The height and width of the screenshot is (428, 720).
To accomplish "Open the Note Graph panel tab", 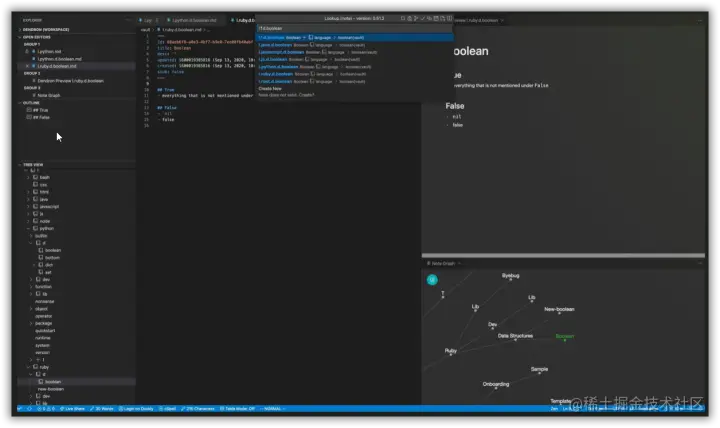I will coord(443,263).
